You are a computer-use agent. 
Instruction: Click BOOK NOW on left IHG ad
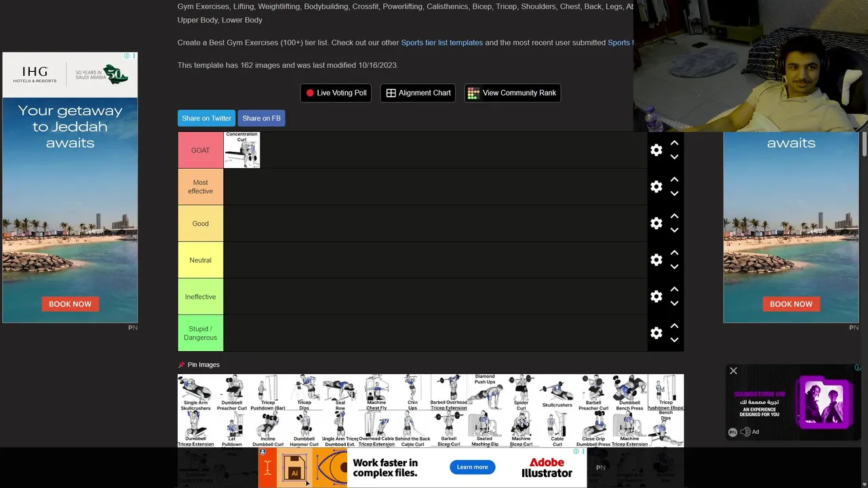click(70, 304)
